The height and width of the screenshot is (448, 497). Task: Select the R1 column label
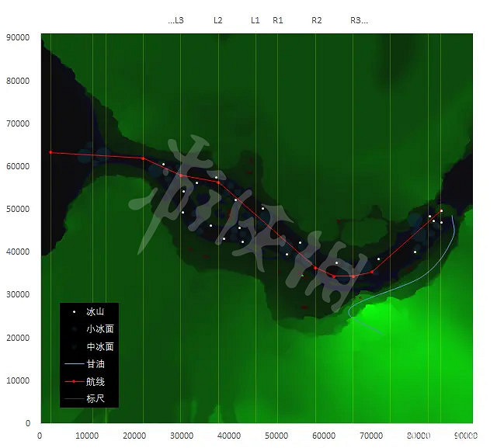coord(278,20)
